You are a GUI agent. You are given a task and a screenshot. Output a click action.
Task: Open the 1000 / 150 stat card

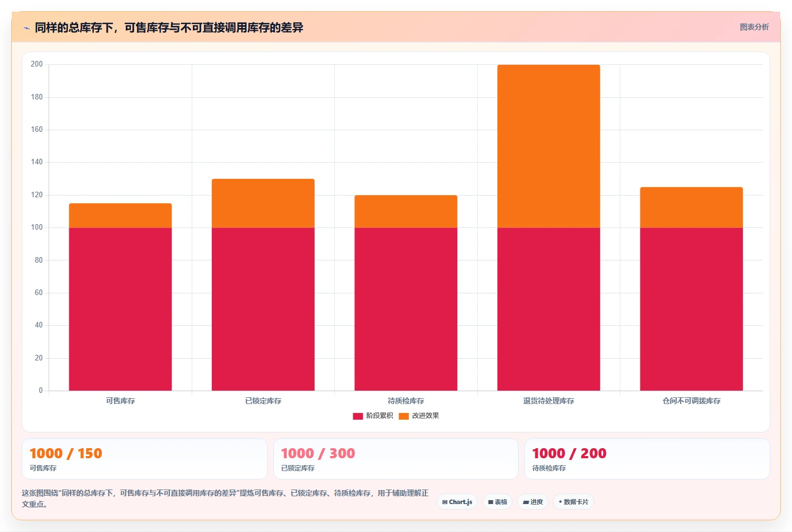pos(144,459)
